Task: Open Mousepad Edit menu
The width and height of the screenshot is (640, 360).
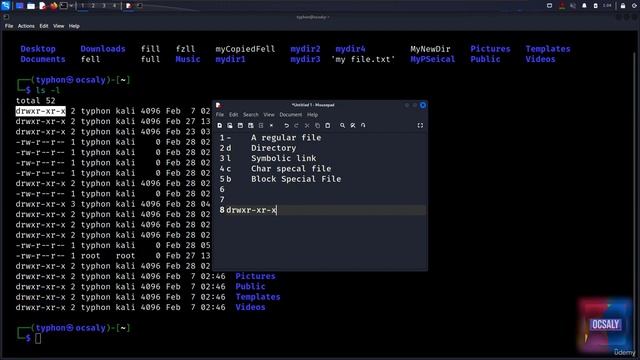Action: (233, 115)
